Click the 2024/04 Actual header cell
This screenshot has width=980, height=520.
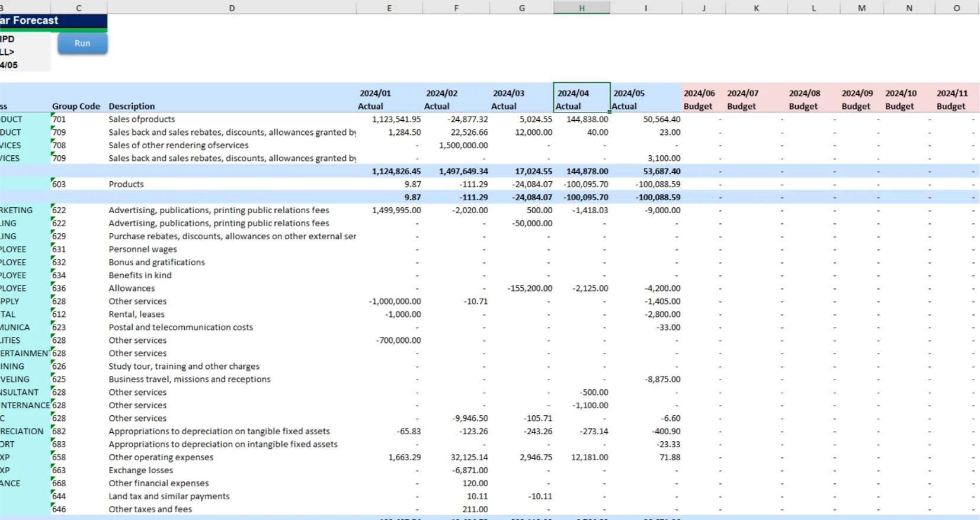coord(581,99)
